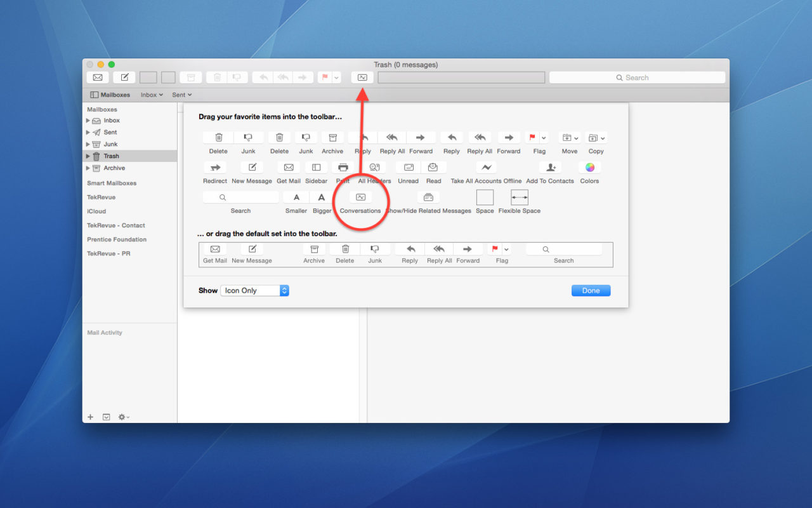Select the Copy item in the palette

(x=596, y=138)
